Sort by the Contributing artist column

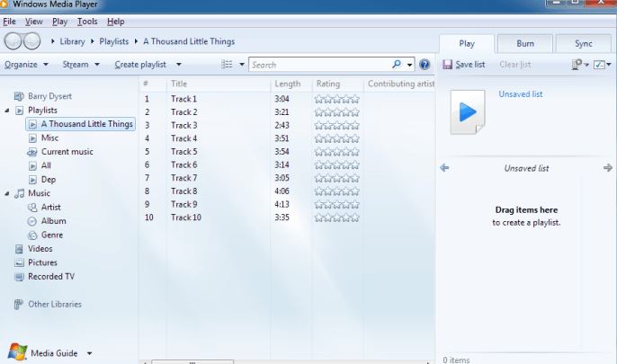pyautogui.click(x=399, y=84)
